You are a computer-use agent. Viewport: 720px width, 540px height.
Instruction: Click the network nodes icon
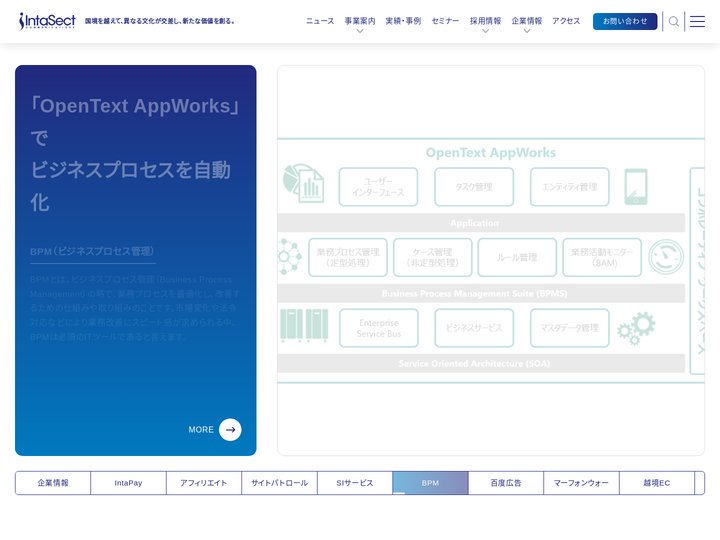click(289, 257)
